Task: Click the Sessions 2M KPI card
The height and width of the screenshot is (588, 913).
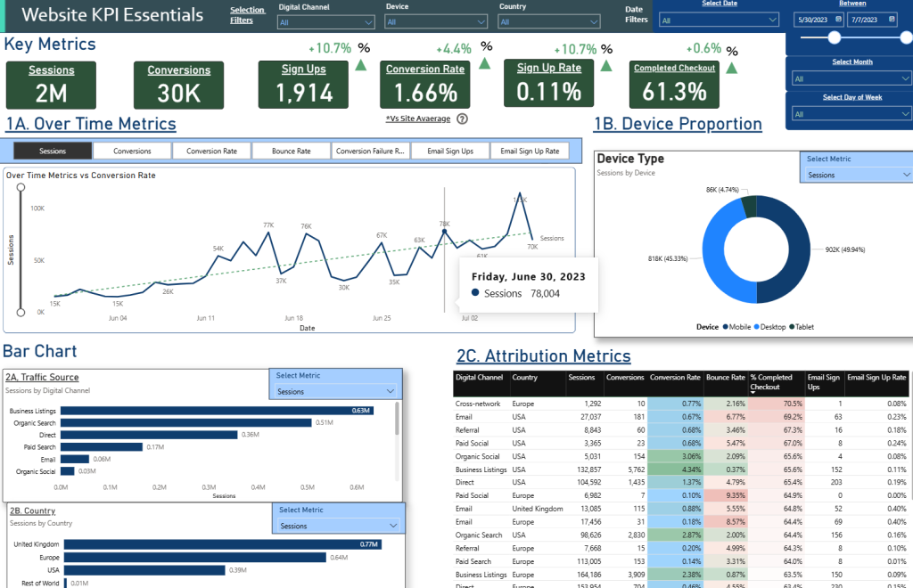Action: point(52,85)
